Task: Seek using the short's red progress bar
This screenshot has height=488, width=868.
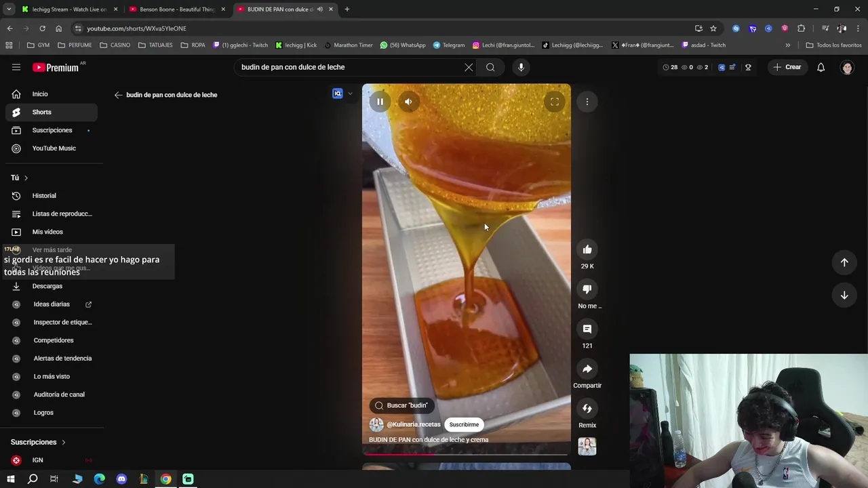Action: coord(467,455)
